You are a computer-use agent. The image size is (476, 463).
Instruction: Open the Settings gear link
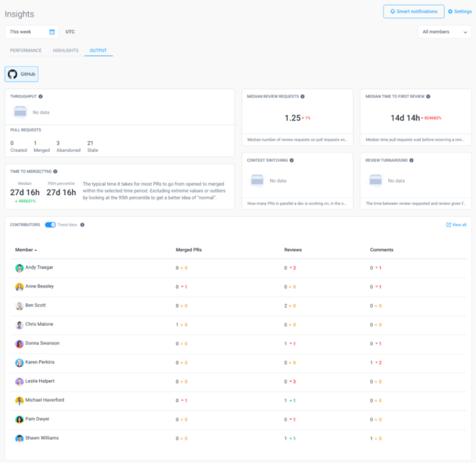pyautogui.click(x=459, y=12)
